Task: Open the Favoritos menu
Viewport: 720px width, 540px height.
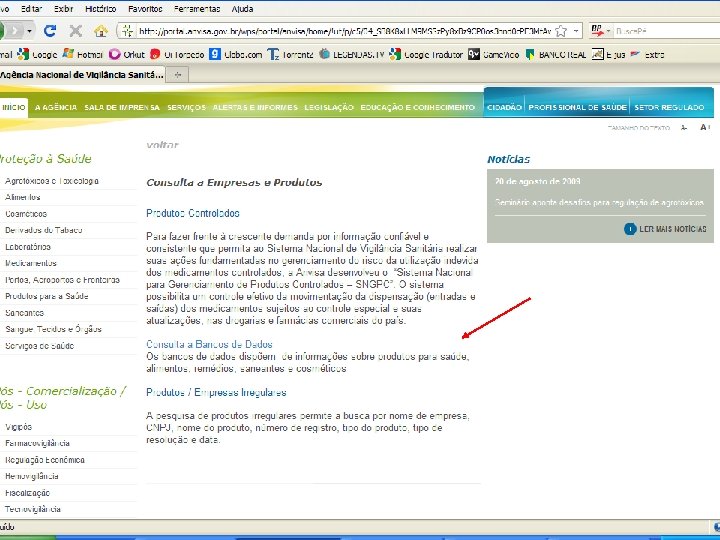Action: pos(145,9)
